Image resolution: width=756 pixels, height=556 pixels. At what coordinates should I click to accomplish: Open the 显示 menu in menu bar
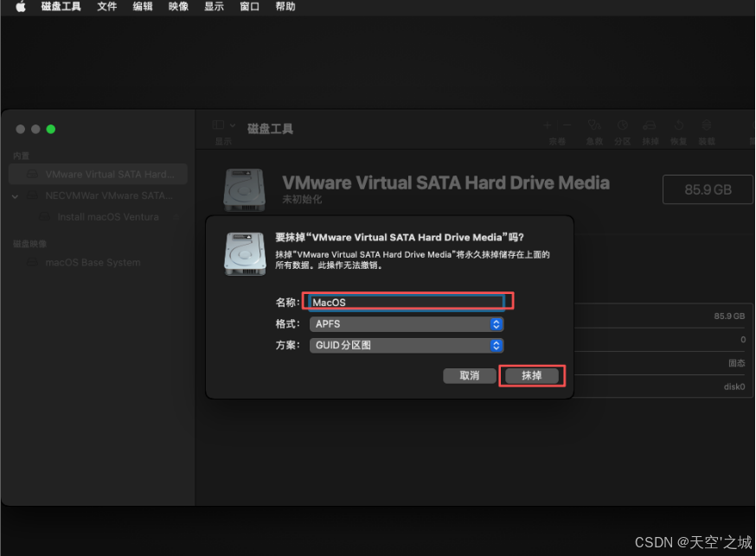214,7
